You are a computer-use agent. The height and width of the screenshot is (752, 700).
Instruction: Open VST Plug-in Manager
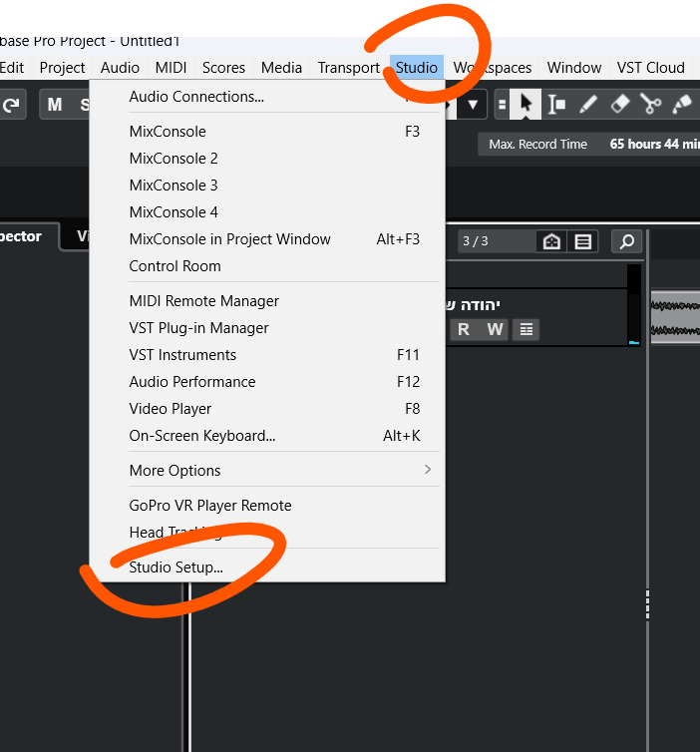pyautogui.click(x=267, y=327)
